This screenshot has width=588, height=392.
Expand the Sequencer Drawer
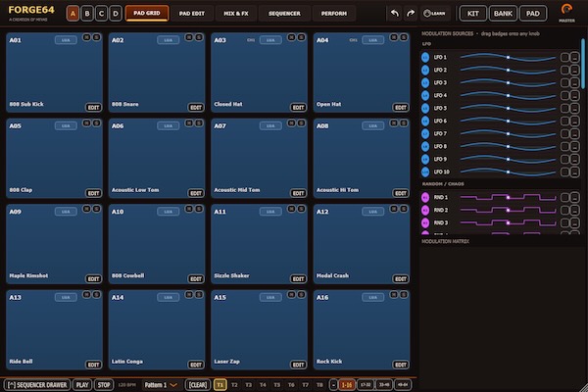[x=37, y=385]
